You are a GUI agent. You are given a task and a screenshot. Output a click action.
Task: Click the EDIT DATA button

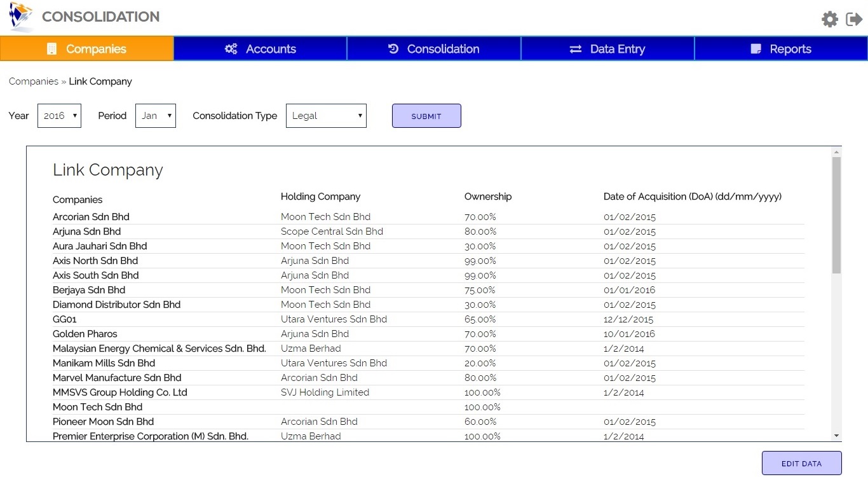click(801, 463)
